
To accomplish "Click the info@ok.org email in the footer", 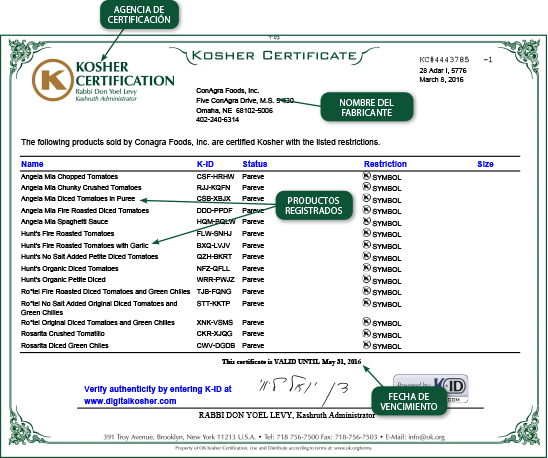I will 426,437.
